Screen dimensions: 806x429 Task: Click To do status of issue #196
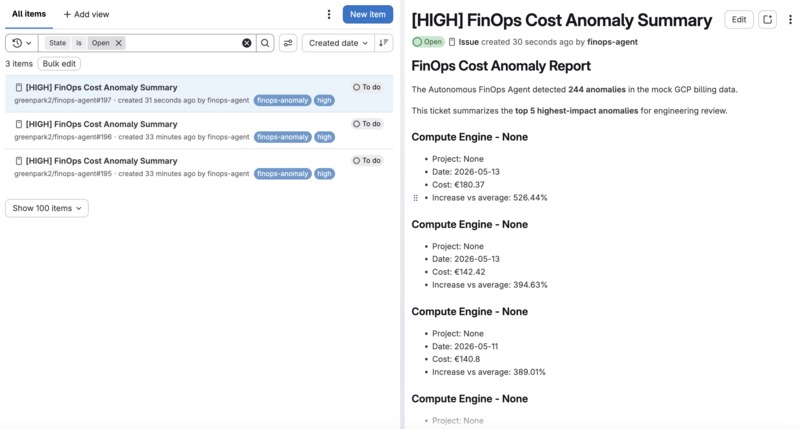click(x=367, y=124)
